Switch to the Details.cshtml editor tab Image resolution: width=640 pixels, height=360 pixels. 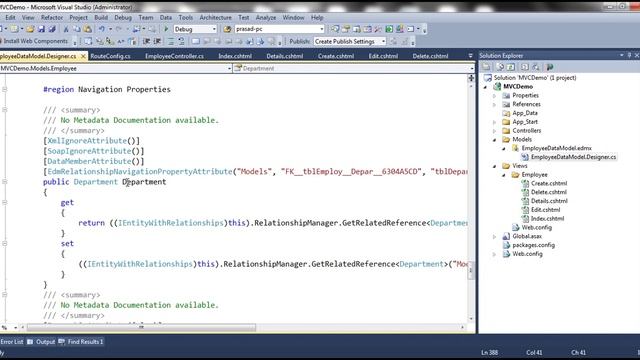click(x=284, y=56)
